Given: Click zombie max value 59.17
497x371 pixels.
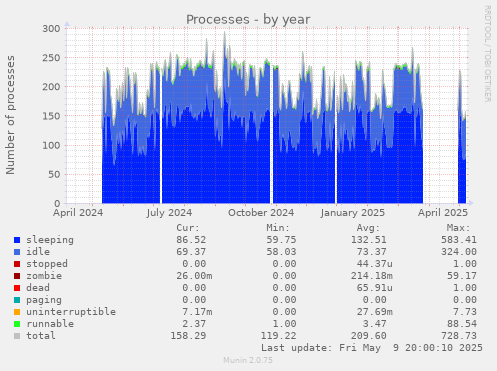Looking at the screenshot, I should pos(462,276).
